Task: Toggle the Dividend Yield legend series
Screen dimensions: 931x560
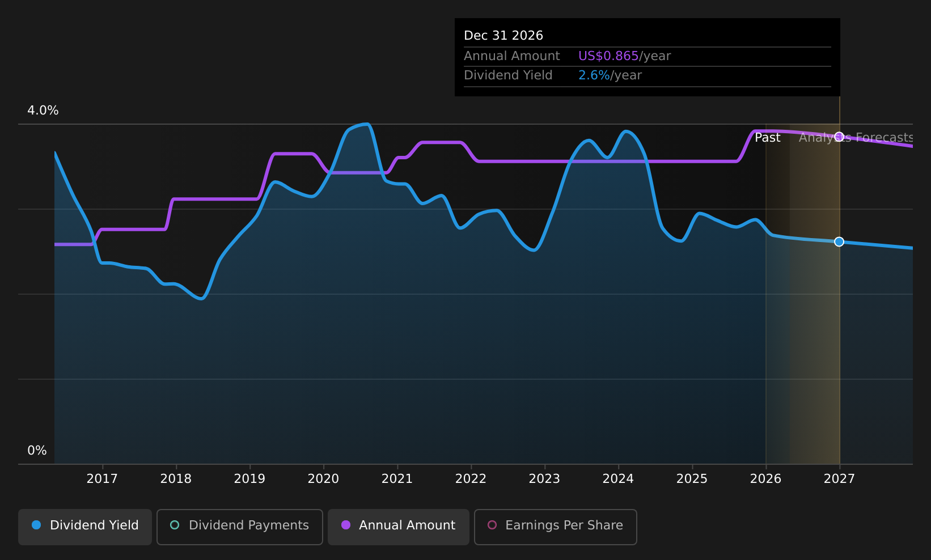Action: 85,527
